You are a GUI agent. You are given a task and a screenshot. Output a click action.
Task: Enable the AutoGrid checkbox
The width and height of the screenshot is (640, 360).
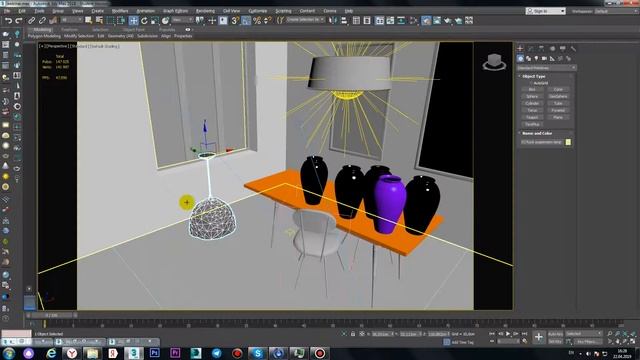click(531, 83)
